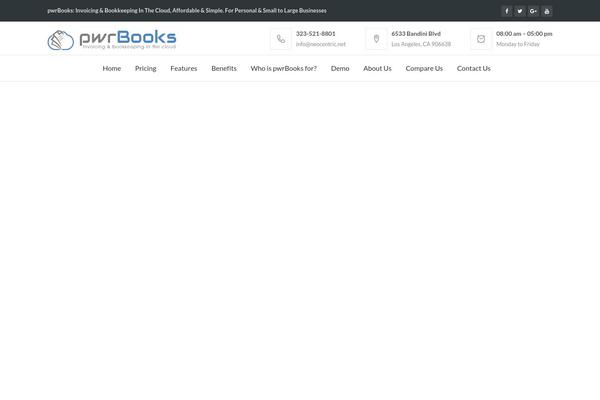Screen dimensions: 600x400
Task: Open Who is pwrBooks for? page
Action: pyautogui.click(x=284, y=68)
